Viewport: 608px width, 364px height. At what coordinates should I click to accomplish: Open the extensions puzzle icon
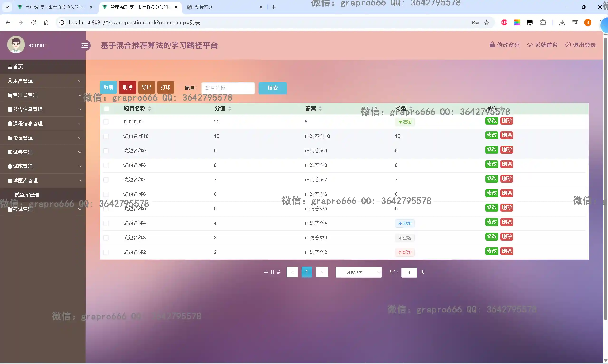(x=543, y=23)
